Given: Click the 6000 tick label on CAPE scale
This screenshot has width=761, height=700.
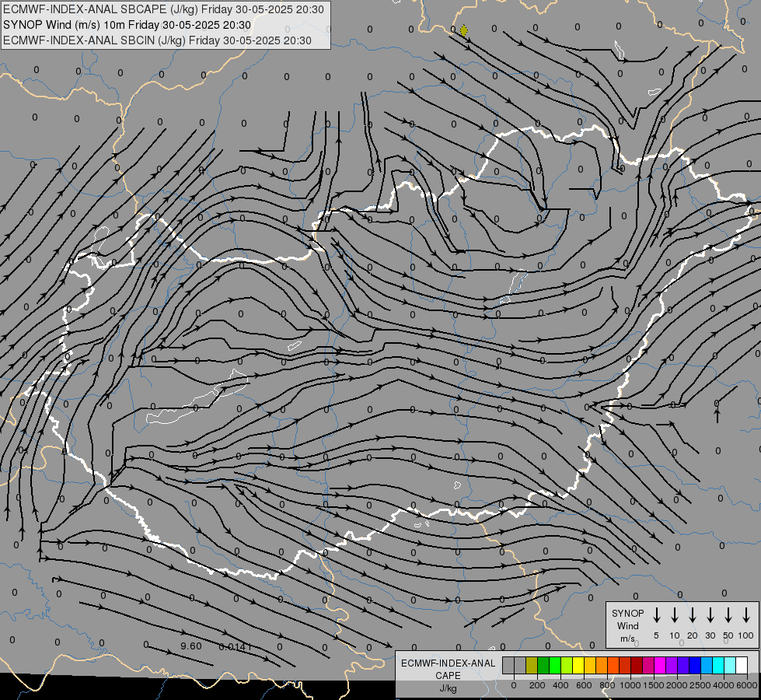Looking at the screenshot, I should 747,685.
